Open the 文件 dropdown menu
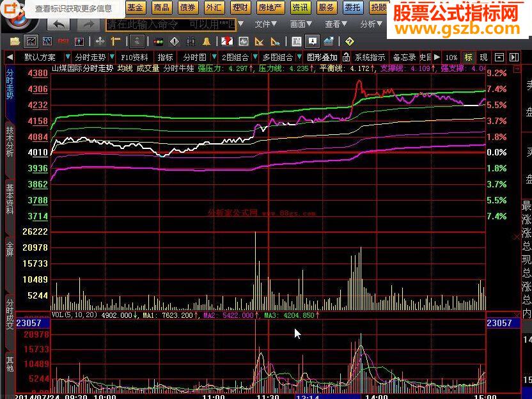 (x=265, y=24)
